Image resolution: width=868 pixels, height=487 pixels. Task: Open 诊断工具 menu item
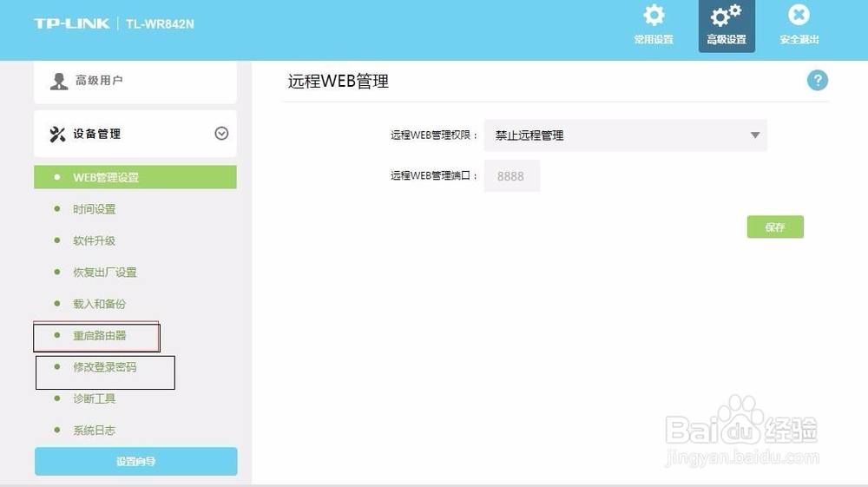click(x=94, y=398)
